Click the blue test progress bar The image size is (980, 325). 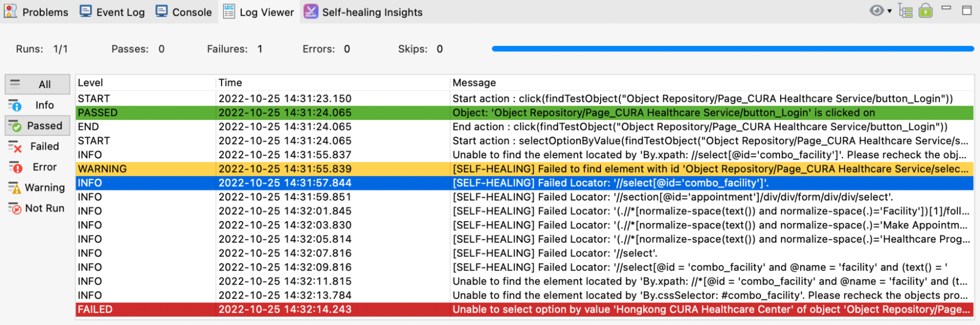tap(732, 49)
